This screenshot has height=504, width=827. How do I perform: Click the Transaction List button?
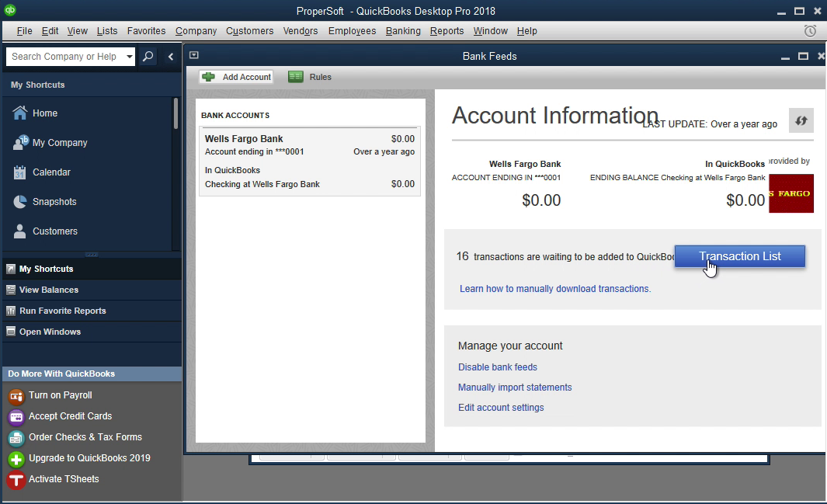click(x=739, y=256)
